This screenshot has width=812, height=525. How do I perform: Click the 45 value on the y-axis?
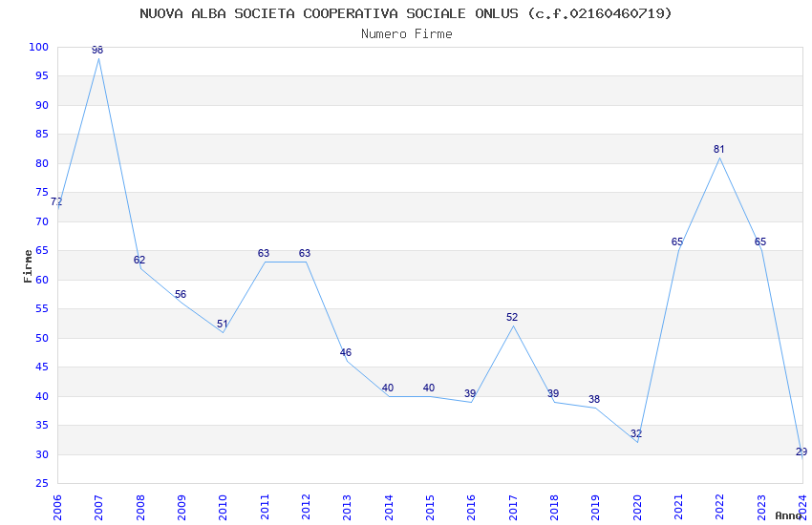click(42, 367)
